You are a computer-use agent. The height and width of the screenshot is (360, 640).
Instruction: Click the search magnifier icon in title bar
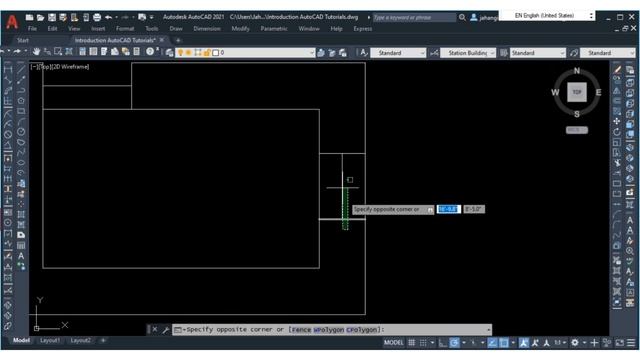tap(462, 18)
